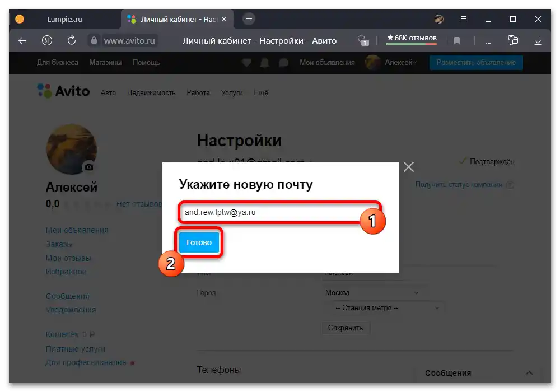Reload the page
560x392 pixels.
coord(72,40)
